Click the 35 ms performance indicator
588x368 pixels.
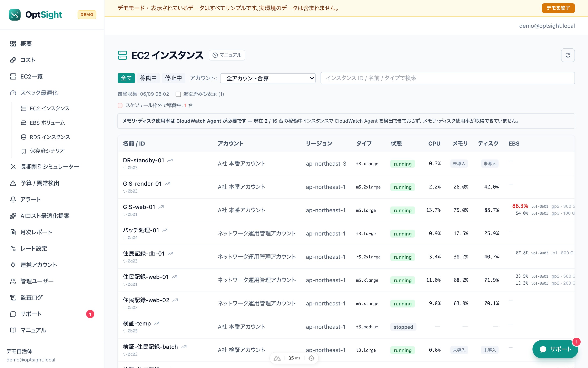294,358
